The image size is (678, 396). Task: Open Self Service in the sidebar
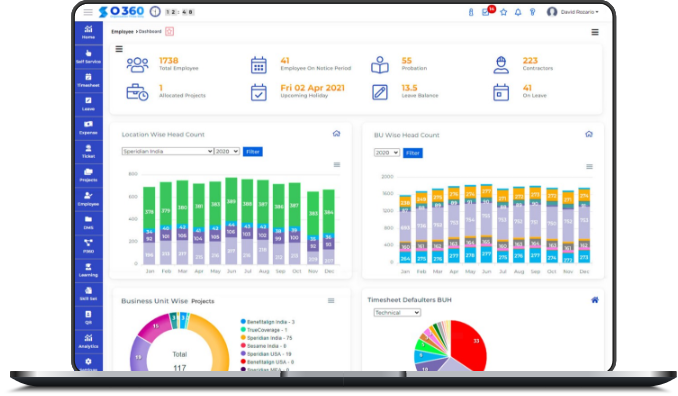89,57
